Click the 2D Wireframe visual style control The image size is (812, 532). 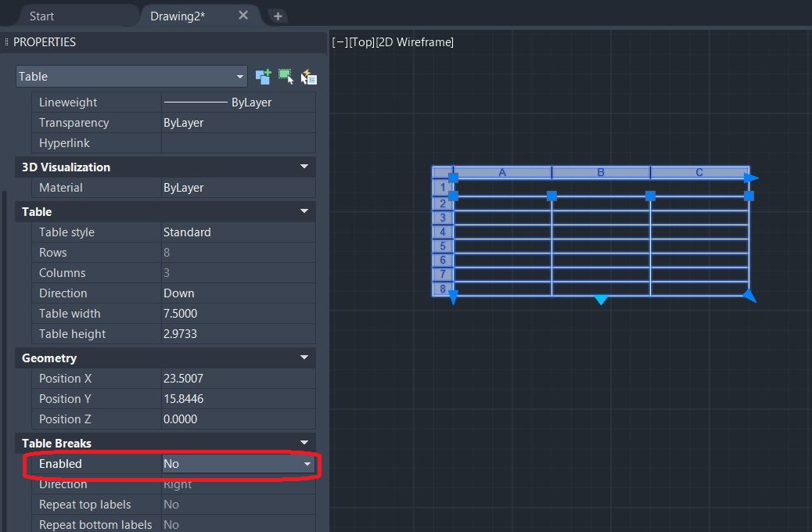[x=415, y=42]
